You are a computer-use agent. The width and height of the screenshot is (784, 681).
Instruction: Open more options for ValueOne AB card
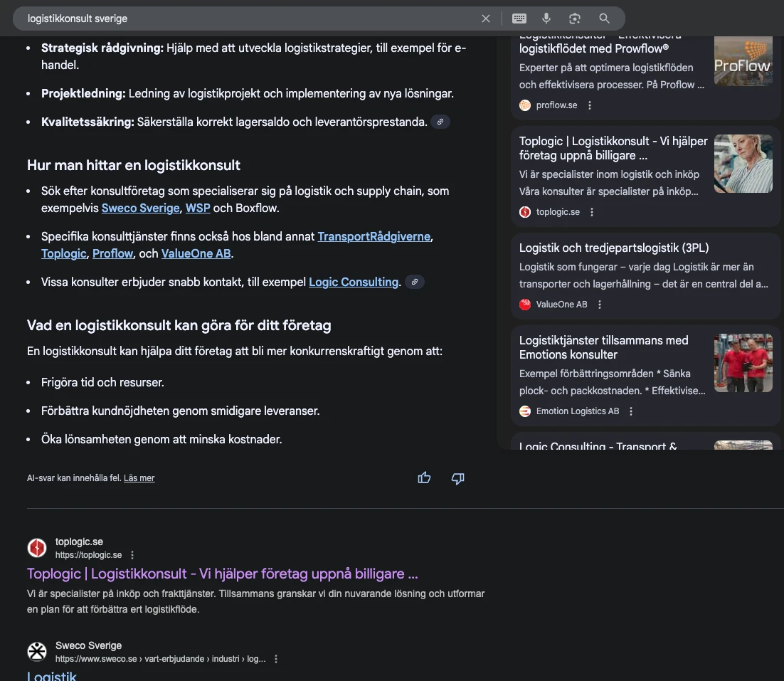point(600,305)
